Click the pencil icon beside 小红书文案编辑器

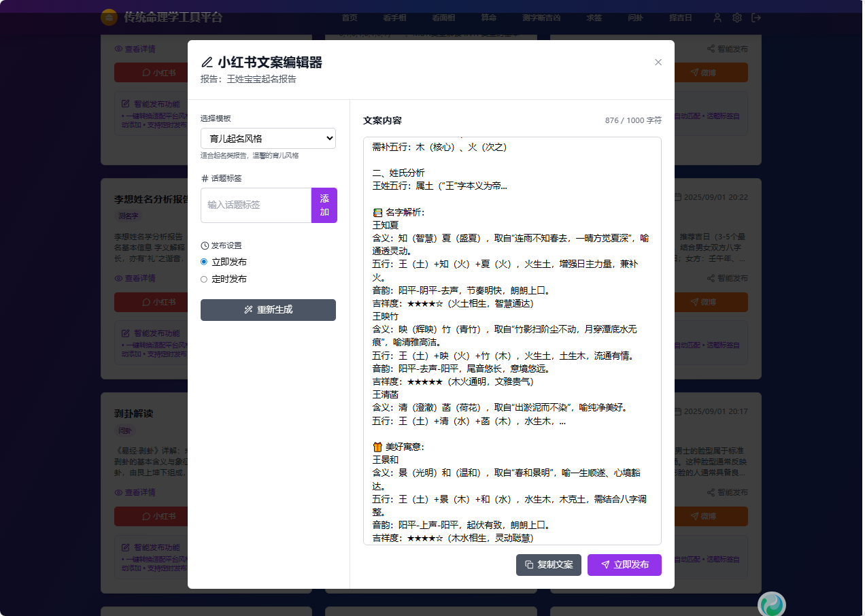[207, 63]
